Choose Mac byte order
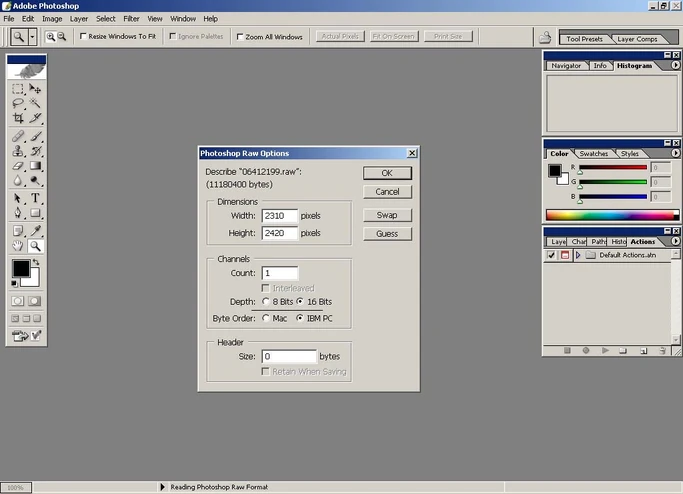 click(x=265, y=318)
